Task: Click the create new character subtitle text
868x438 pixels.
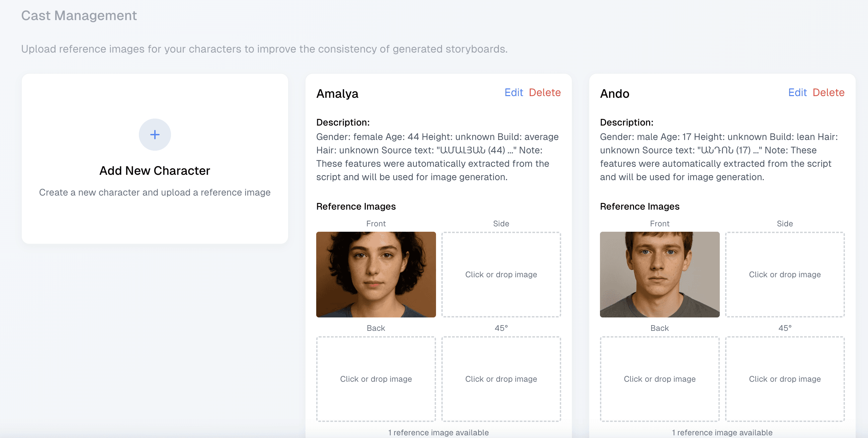Action: point(155,192)
